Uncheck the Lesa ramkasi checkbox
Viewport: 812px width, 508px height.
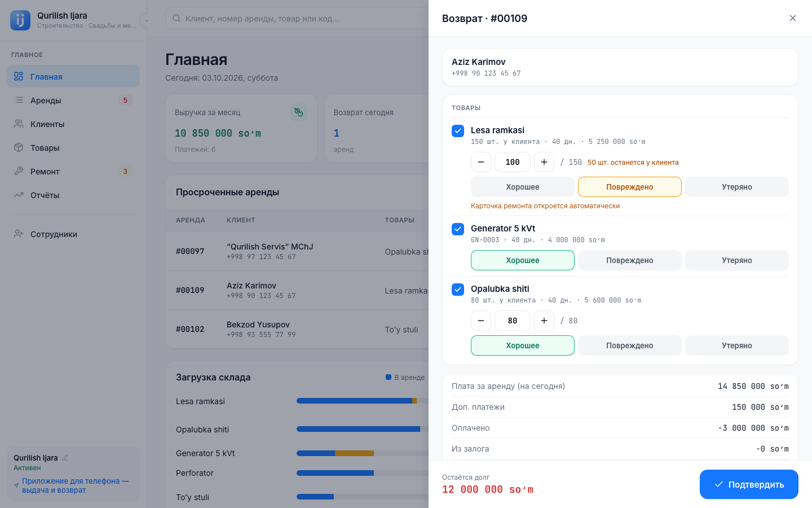pos(458,131)
